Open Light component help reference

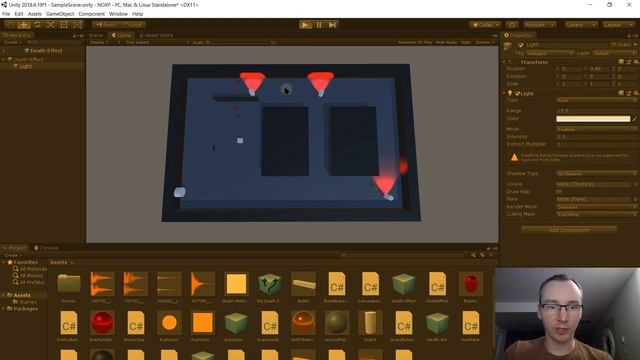click(x=621, y=93)
